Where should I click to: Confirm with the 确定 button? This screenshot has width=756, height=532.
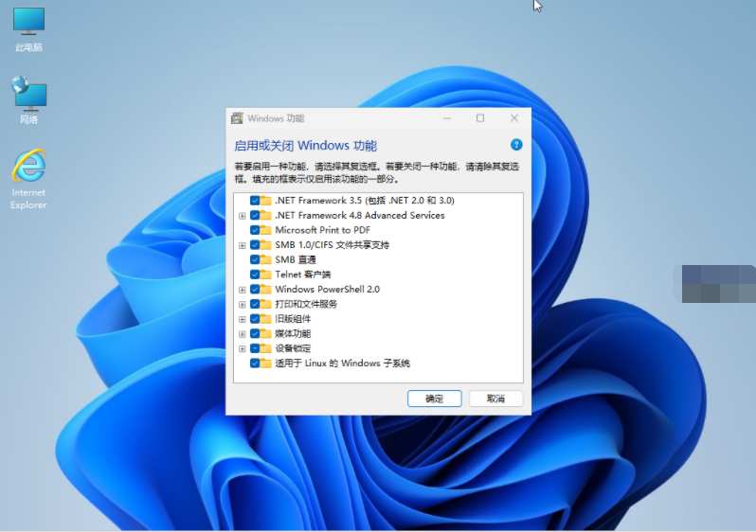(435, 399)
